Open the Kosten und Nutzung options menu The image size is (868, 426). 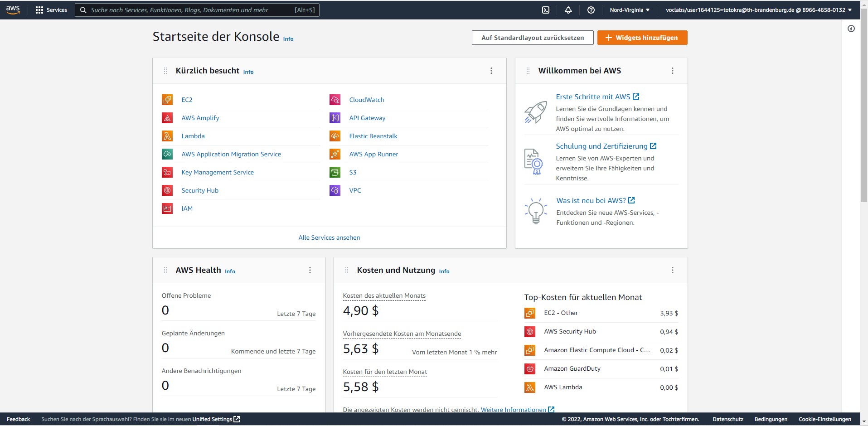672,270
